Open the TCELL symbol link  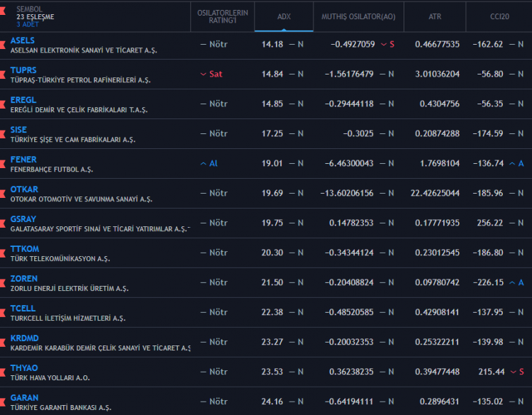pyautogui.click(x=23, y=309)
